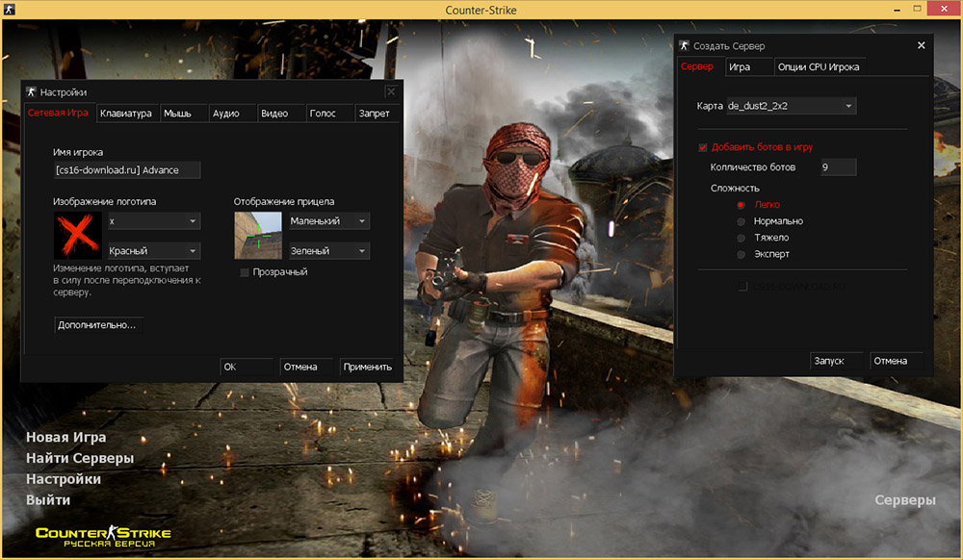Open the logo image dropdown showing x

point(153,221)
